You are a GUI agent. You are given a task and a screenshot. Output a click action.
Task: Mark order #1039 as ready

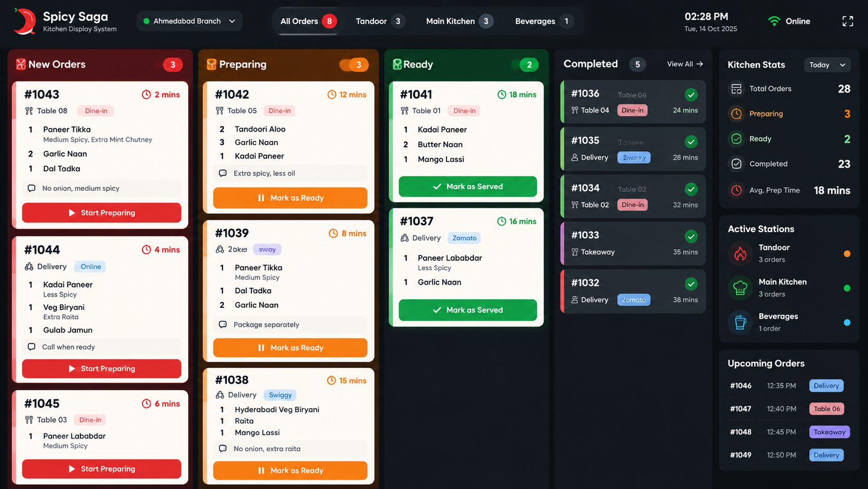coord(290,348)
